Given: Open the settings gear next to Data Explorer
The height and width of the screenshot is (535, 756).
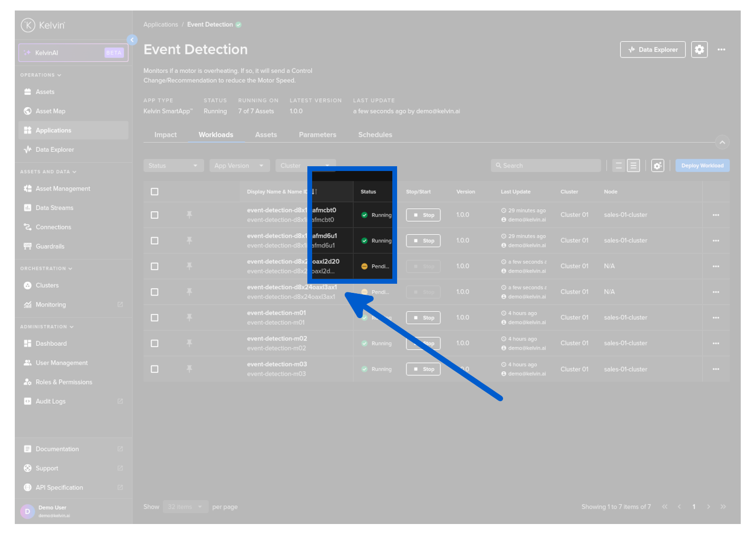Looking at the screenshot, I should 699,50.
